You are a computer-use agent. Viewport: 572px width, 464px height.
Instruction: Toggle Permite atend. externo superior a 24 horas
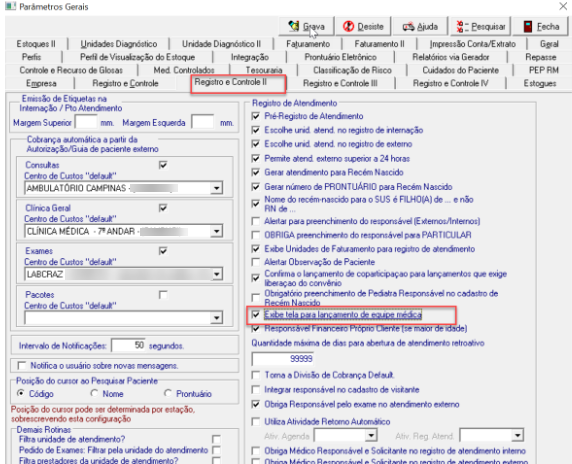pos(256,158)
